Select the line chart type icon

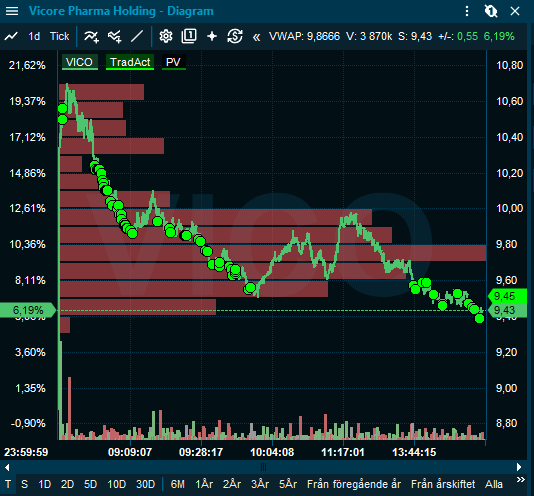coord(11,36)
